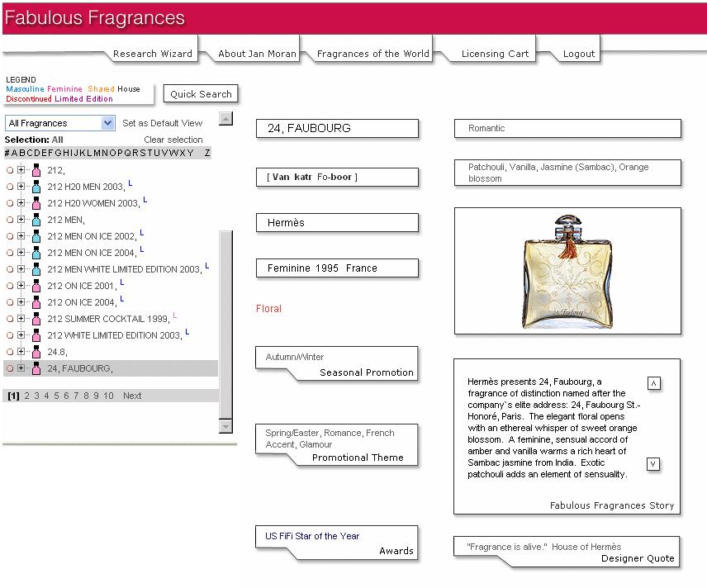Click the L marker after 212 H20 MEN 2003
The height and width of the screenshot is (588, 707).
(x=130, y=183)
